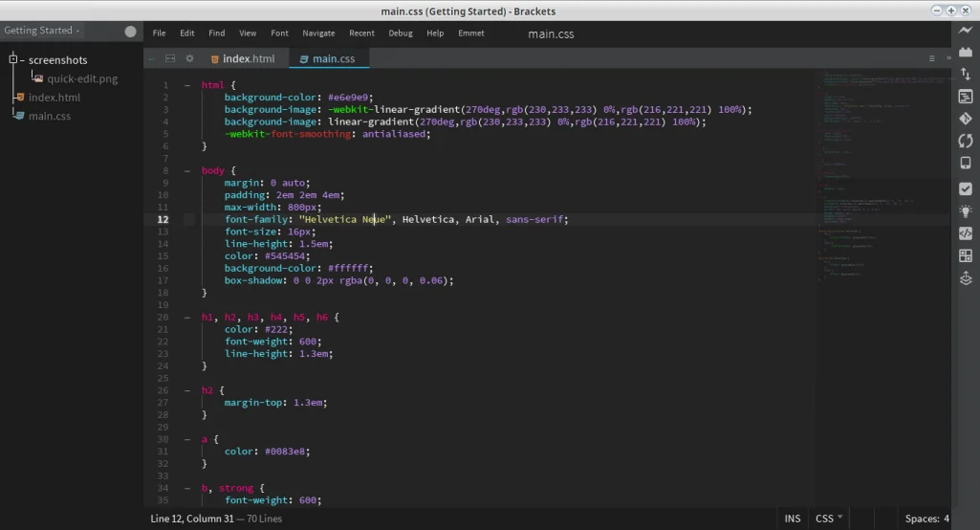Select main.css in the file tree
This screenshot has height=530, width=980.
point(50,117)
